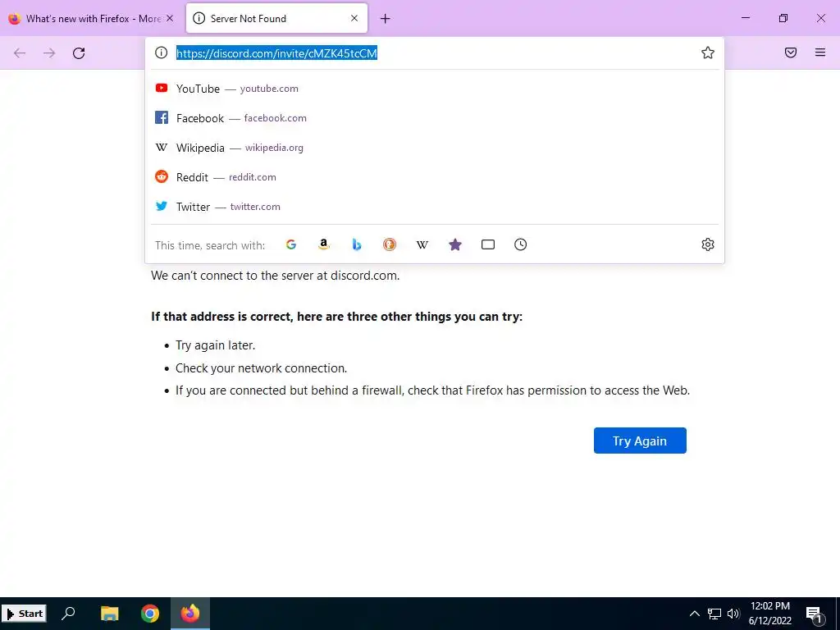Screen dimensions: 840x630
Task: Launch Google Chrome from taskbar
Action: (x=150, y=614)
